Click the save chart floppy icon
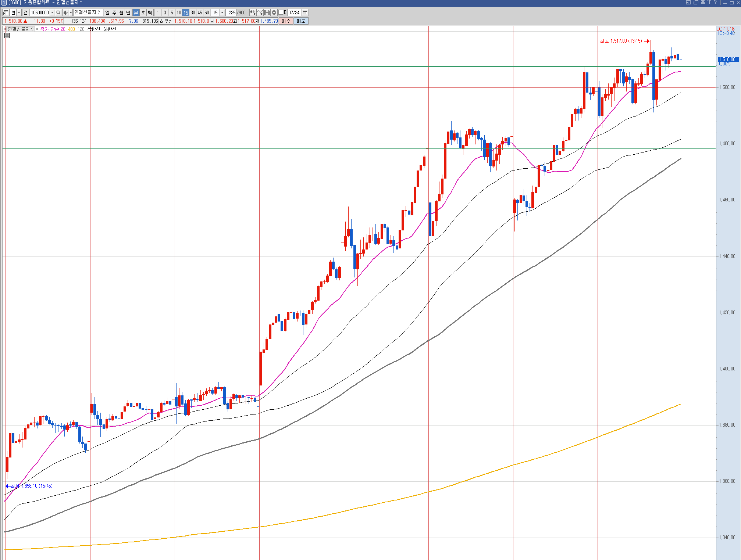 tap(267, 12)
